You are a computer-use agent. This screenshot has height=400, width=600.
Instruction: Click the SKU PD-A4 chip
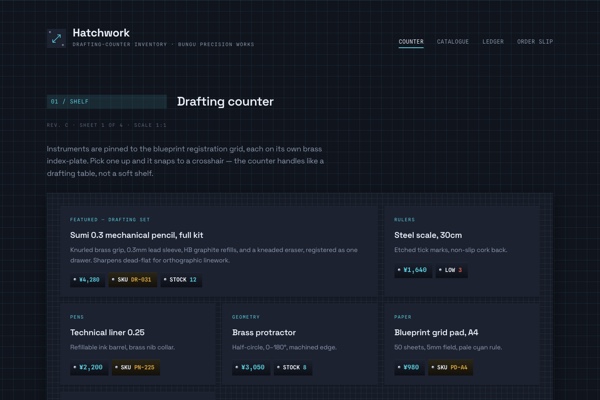(x=450, y=367)
